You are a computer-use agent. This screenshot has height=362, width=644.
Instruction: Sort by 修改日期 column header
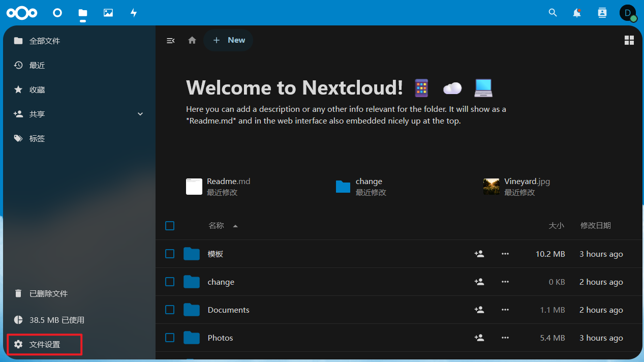[596, 226]
